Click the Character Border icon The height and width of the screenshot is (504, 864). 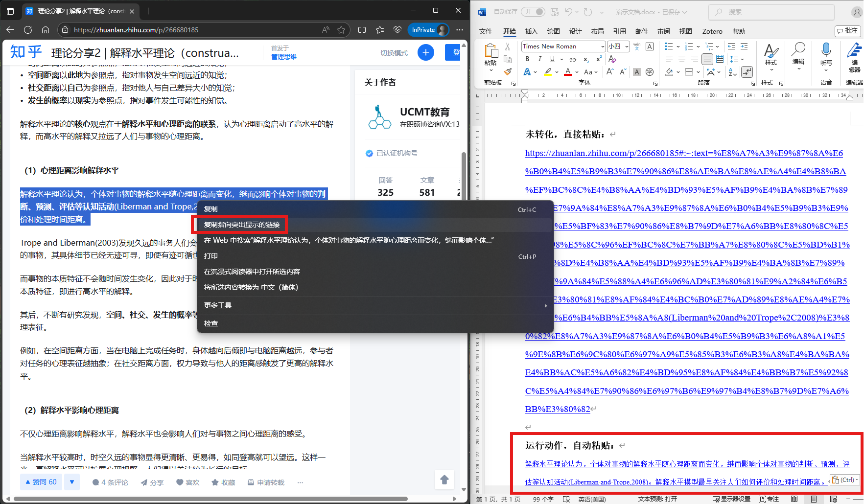click(x=650, y=46)
